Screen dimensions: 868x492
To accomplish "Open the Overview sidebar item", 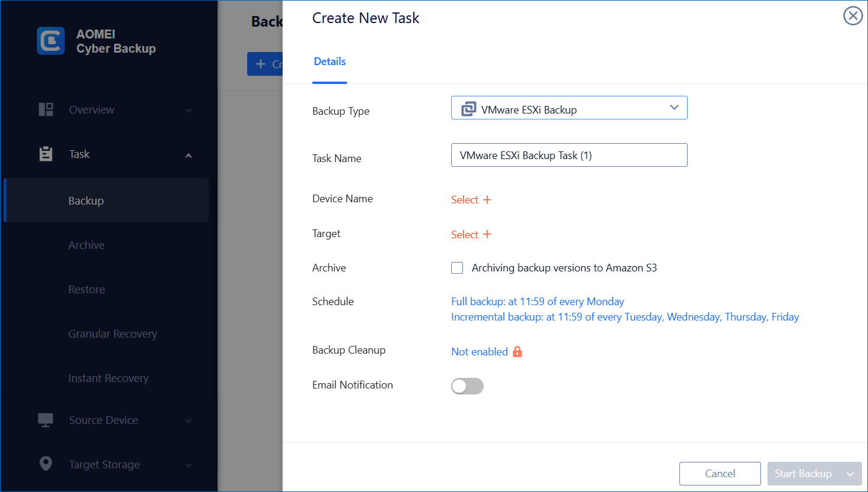I will (92, 109).
